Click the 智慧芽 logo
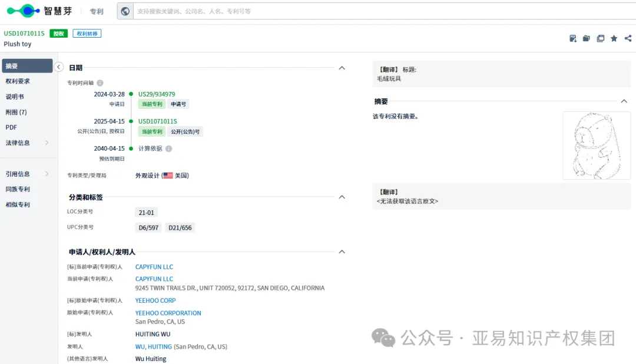The width and height of the screenshot is (636, 364). coord(40,11)
